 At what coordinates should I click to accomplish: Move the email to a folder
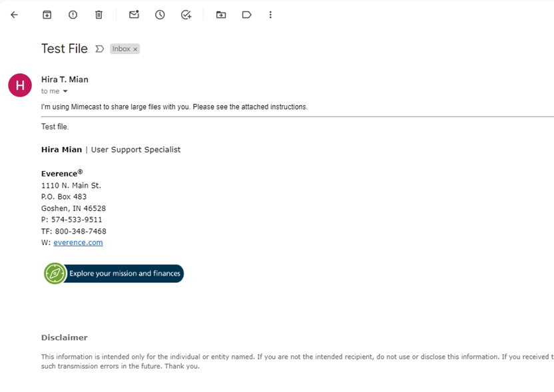pyautogui.click(x=220, y=14)
